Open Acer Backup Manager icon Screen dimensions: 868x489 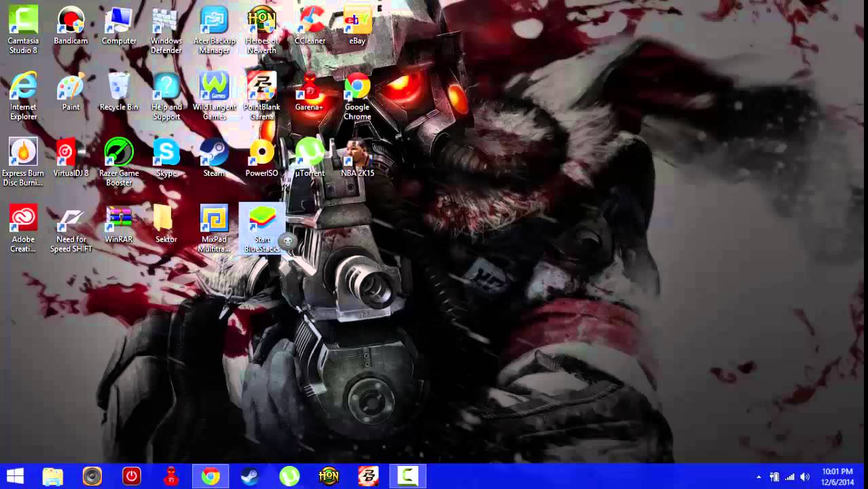[214, 29]
